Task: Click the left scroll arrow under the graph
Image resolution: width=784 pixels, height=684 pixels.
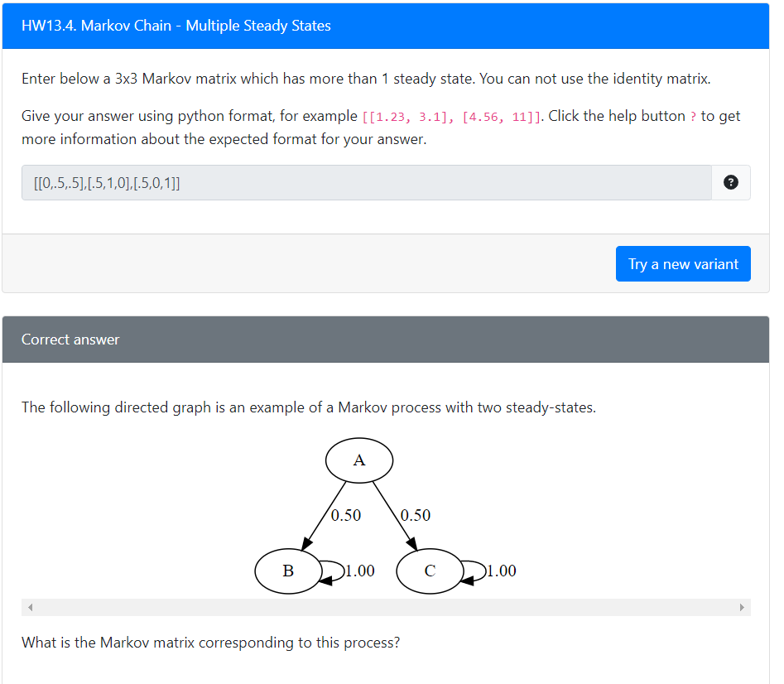Action: [30, 607]
